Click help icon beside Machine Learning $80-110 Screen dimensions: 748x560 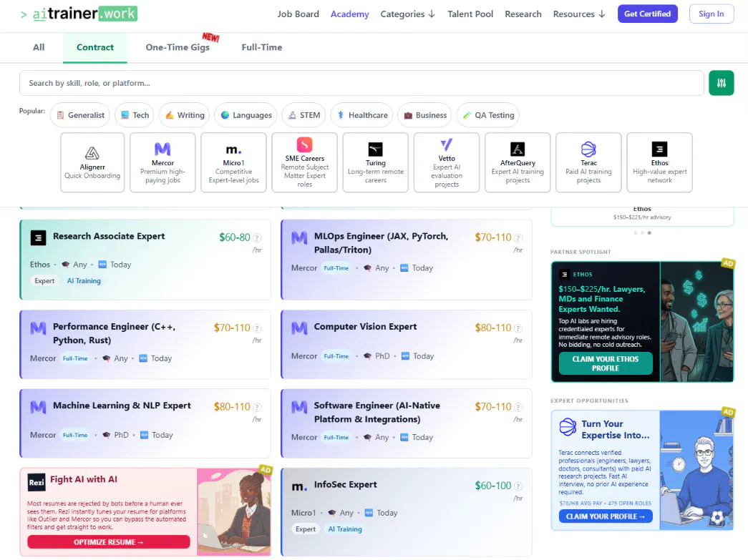[x=257, y=408]
